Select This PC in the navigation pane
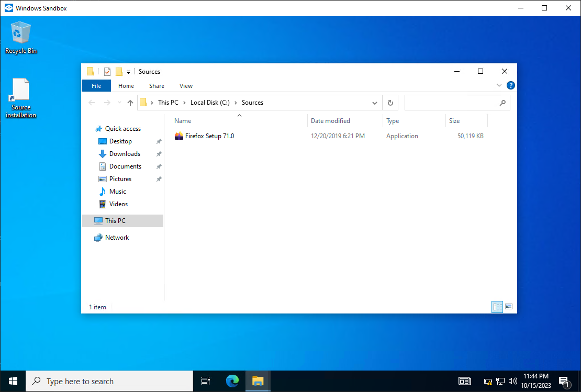Screen dimensions: 581x392 [122, 221]
